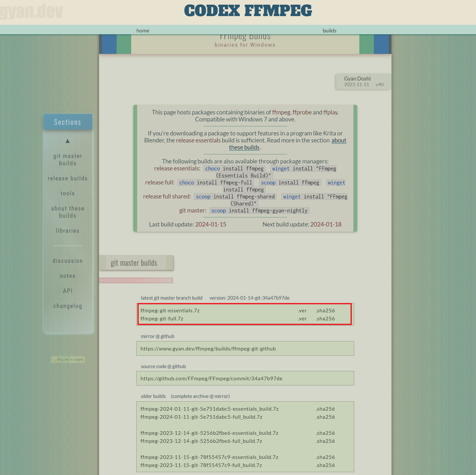Go to about these builds in sidebar

point(68,212)
